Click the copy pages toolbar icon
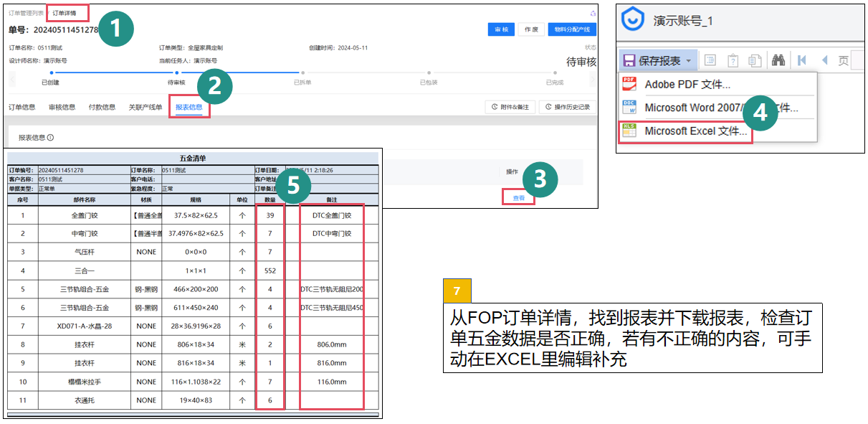Image resolution: width=868 pixels, height=424 pixels. (754, 61)
